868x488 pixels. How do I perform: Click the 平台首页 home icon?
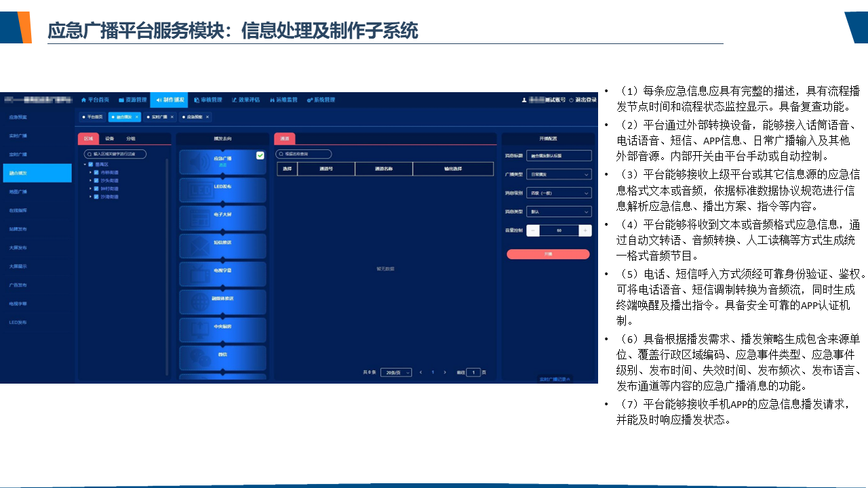click(x=83, y=100)
